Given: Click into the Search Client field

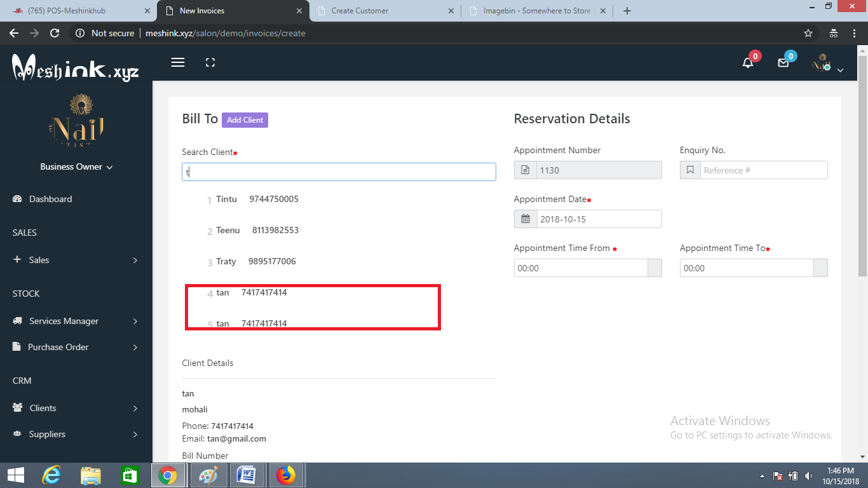Looking at the screenshot, I should pyautogui.click(x=339, y=172).
